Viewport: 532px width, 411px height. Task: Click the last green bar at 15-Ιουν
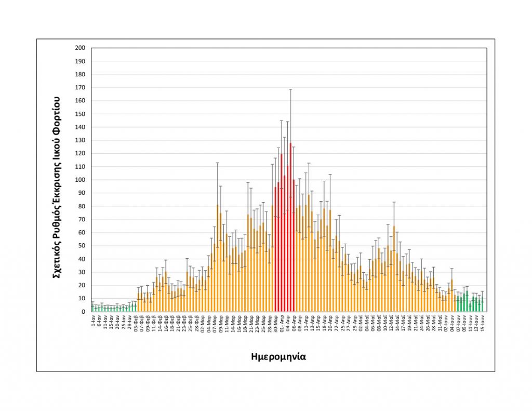coord(483,304)
